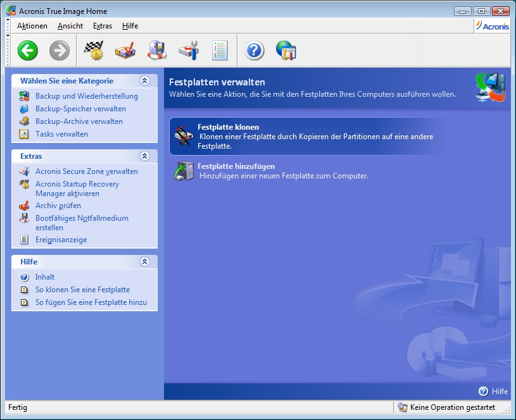Click Keine Operation gestartet status text
The height and width of the screenshot is (420, 516).
pos(453,407)
